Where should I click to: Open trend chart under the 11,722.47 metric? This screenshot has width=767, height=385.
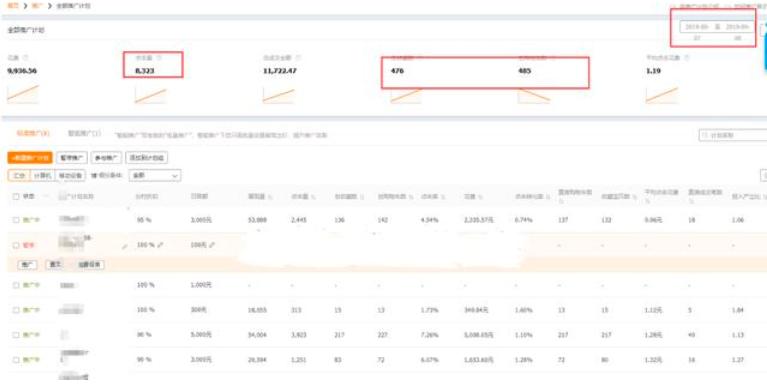click(x=279, y=95)
